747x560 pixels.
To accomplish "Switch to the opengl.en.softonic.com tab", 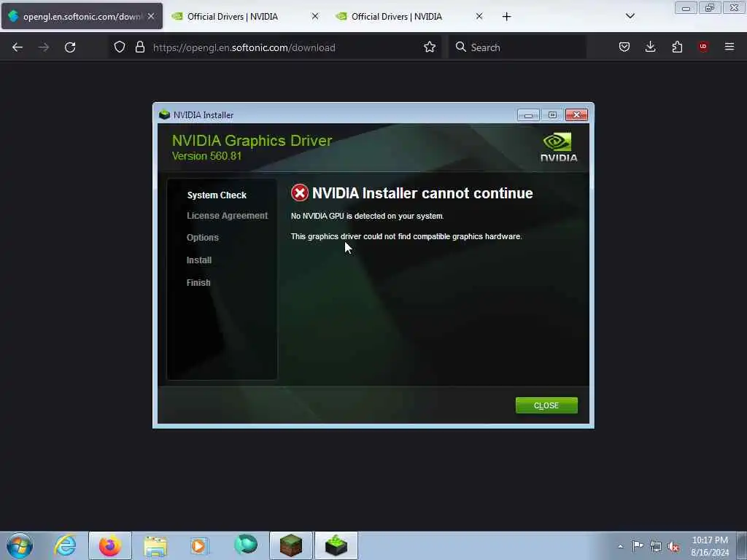I will tap(82, 16).
